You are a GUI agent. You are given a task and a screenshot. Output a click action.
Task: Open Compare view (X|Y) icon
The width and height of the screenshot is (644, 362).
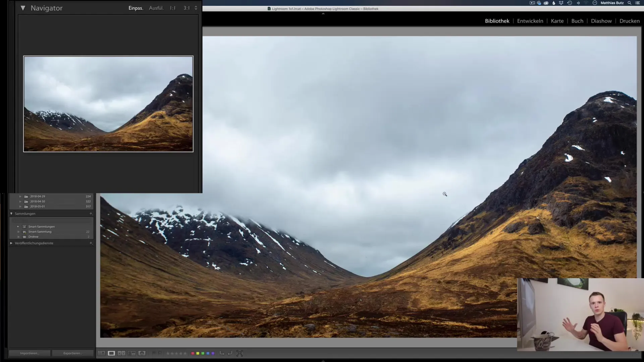(121, 353)
